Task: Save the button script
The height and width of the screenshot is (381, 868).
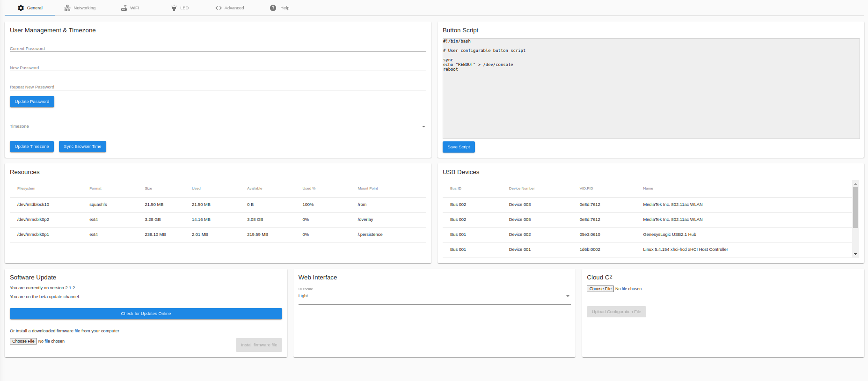Action: [x=459, y=147]
